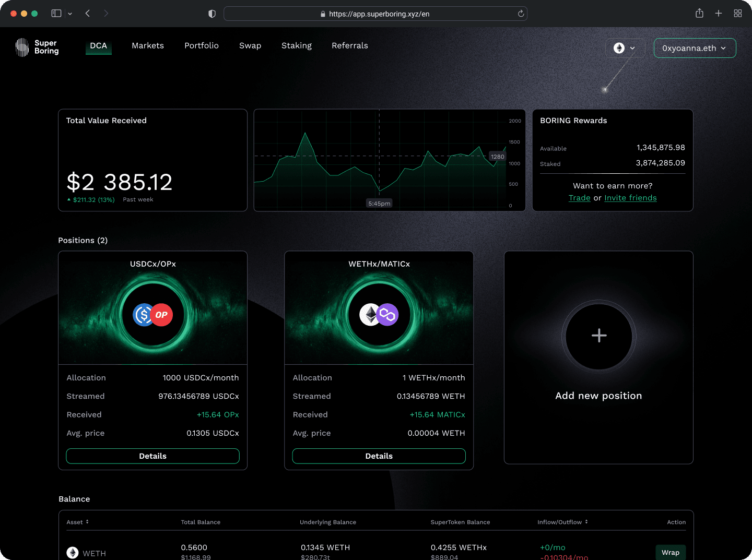Click the +15.64 OPx received value

(x=218, y=415)
